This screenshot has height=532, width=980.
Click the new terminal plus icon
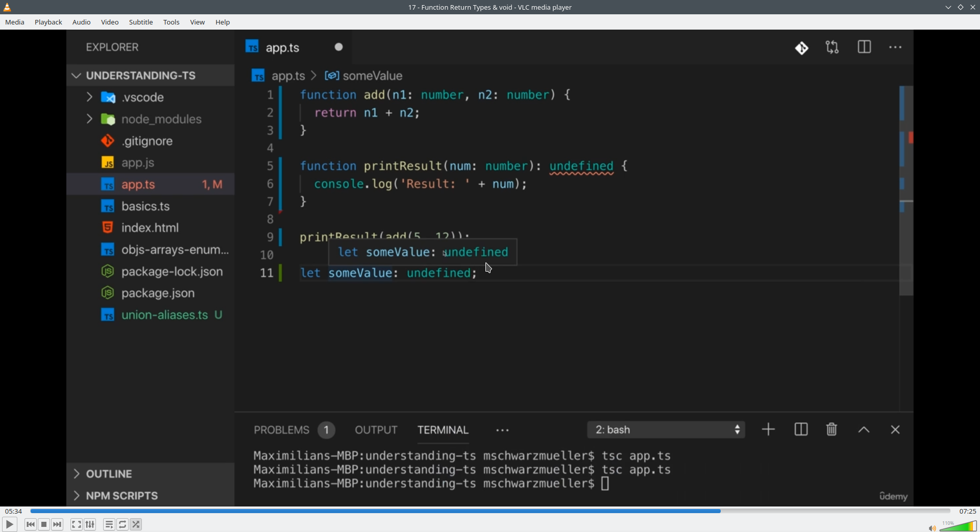768,429
